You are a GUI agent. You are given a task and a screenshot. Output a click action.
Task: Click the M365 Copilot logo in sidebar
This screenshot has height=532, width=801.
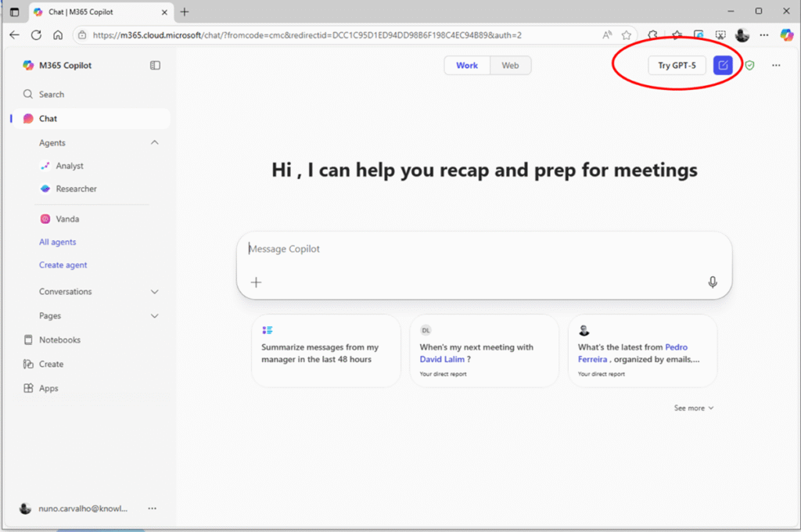tap(28, 66)
